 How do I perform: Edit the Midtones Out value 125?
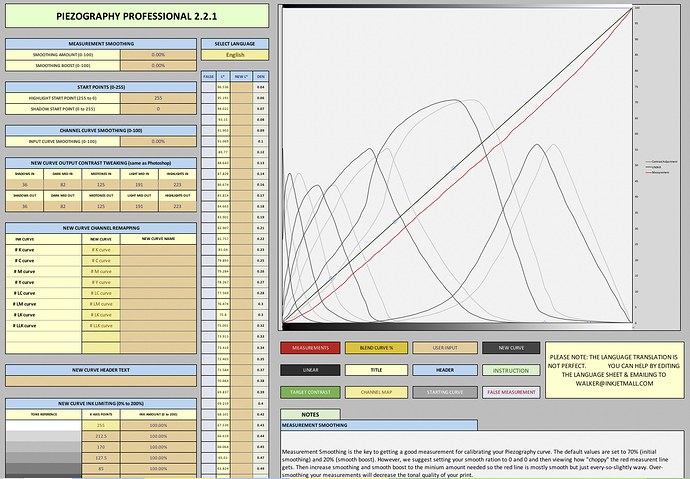101,206
